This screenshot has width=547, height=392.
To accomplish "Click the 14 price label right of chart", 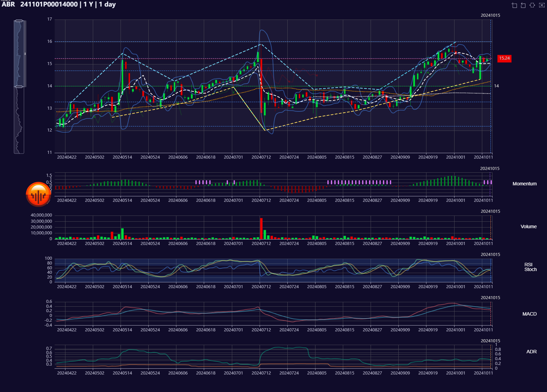I will coord(496,86).
